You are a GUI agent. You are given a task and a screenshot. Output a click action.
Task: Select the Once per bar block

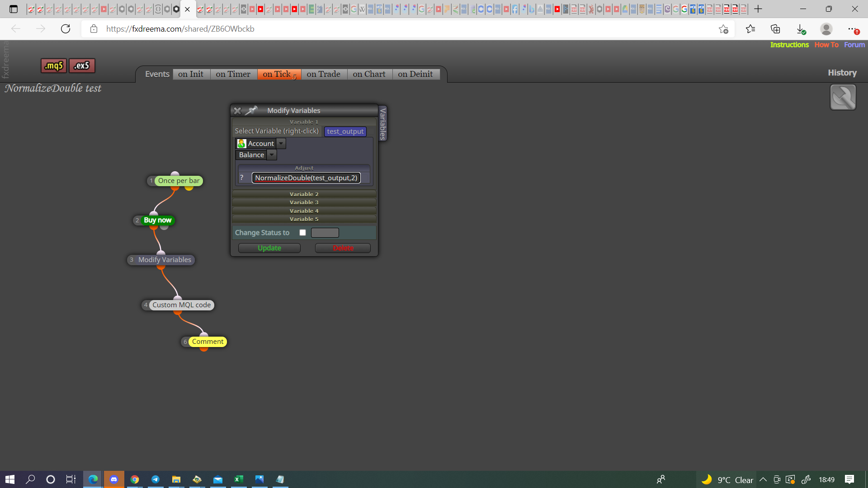179,181
